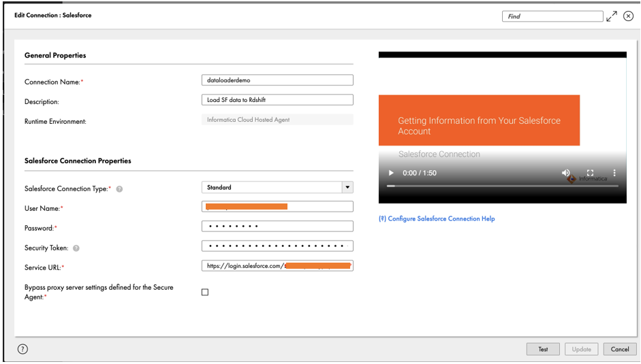This screenshot has height=364, width=641.
Task: Click the Salesforce Connection Properties heading
Action: [x=78, y=161]
